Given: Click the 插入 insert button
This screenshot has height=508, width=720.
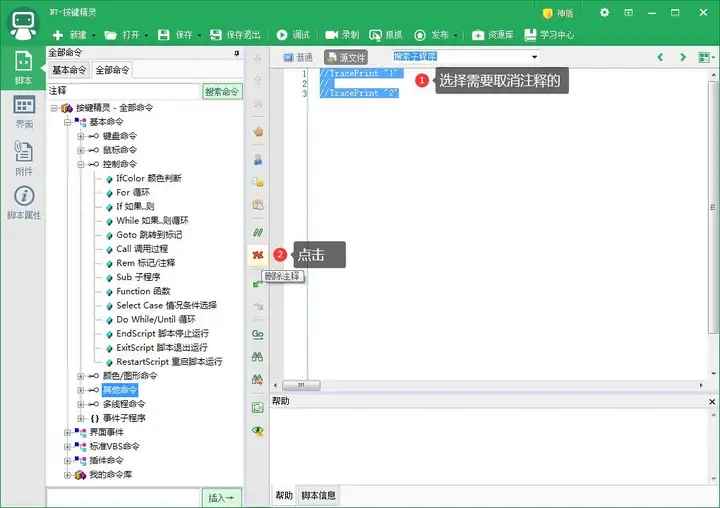Looking at the screenshot, I should 222,498.
